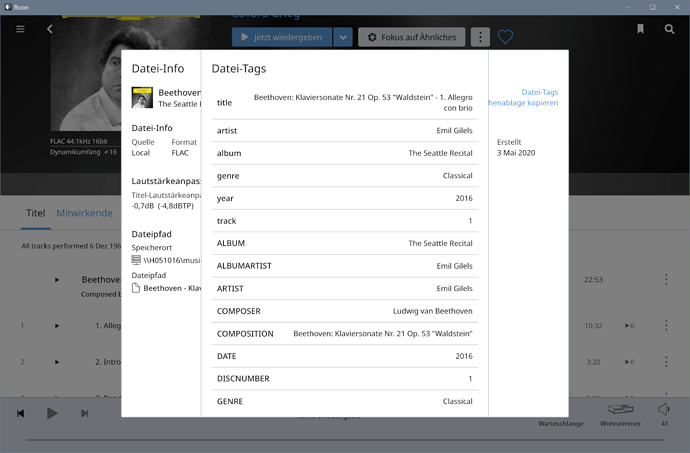Open options for the 3:20 track
The image size is (690, 453).
tap(666, 362)
